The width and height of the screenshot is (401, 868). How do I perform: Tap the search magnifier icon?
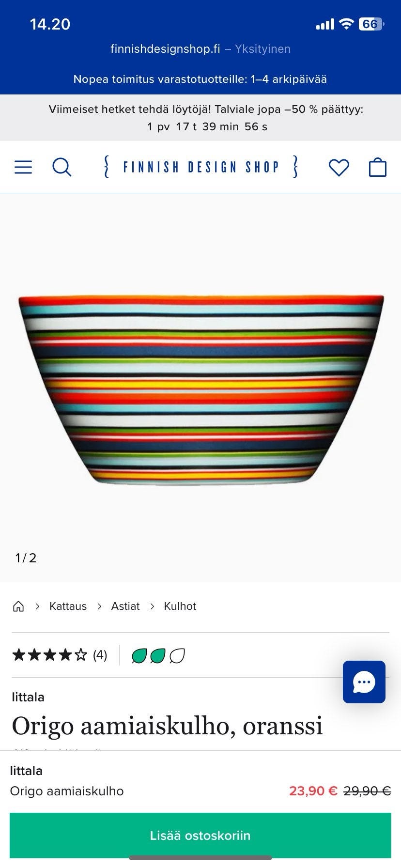coord(62,167)
